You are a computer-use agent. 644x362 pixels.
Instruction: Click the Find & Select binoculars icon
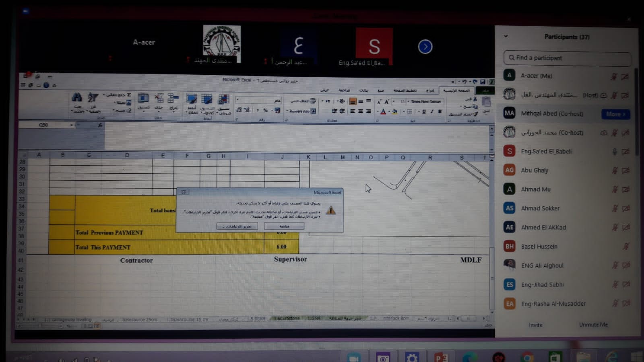(77, 98)
